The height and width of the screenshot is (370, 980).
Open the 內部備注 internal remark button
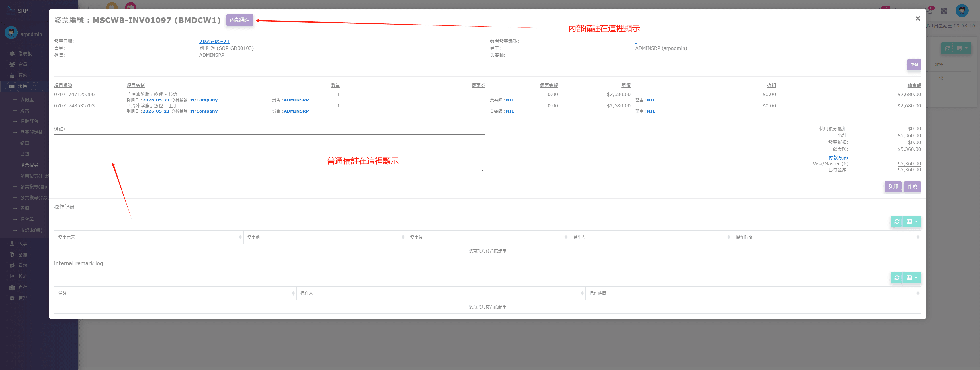tap(239, 20)
